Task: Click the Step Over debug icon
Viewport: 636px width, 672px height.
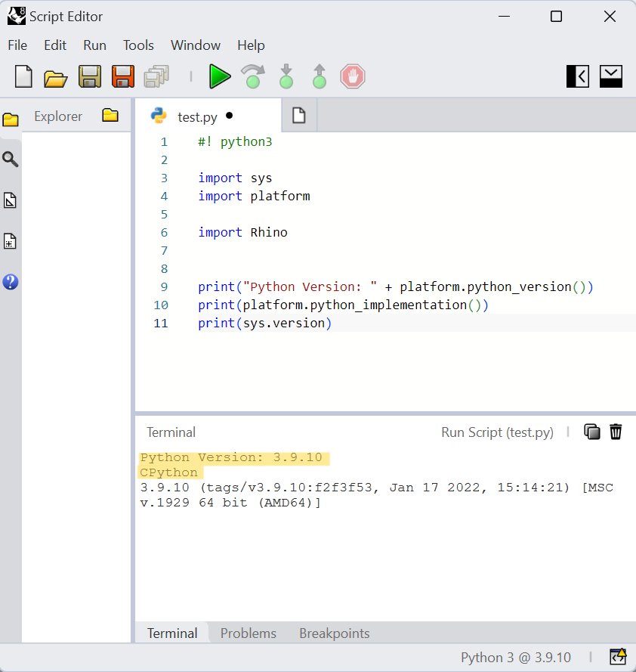Action: point(253,76)
